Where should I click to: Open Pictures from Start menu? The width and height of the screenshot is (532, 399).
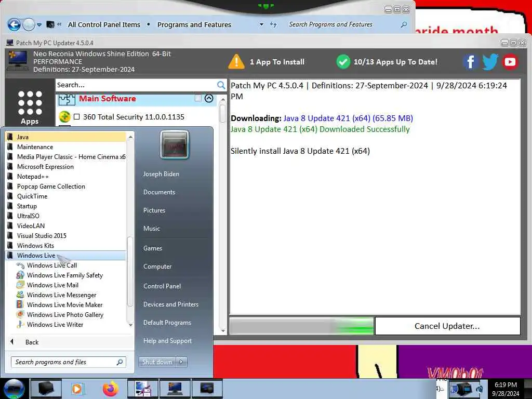[154, 210]
